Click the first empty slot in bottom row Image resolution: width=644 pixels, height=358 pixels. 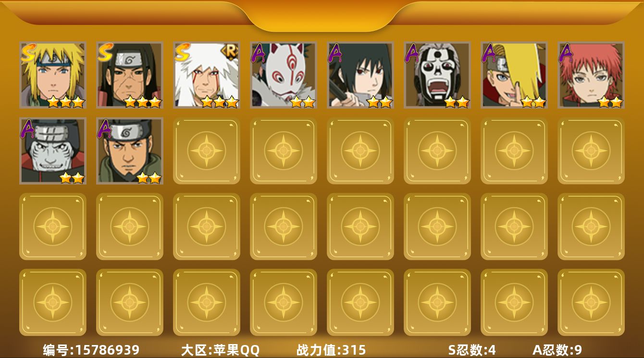(53, 302)
